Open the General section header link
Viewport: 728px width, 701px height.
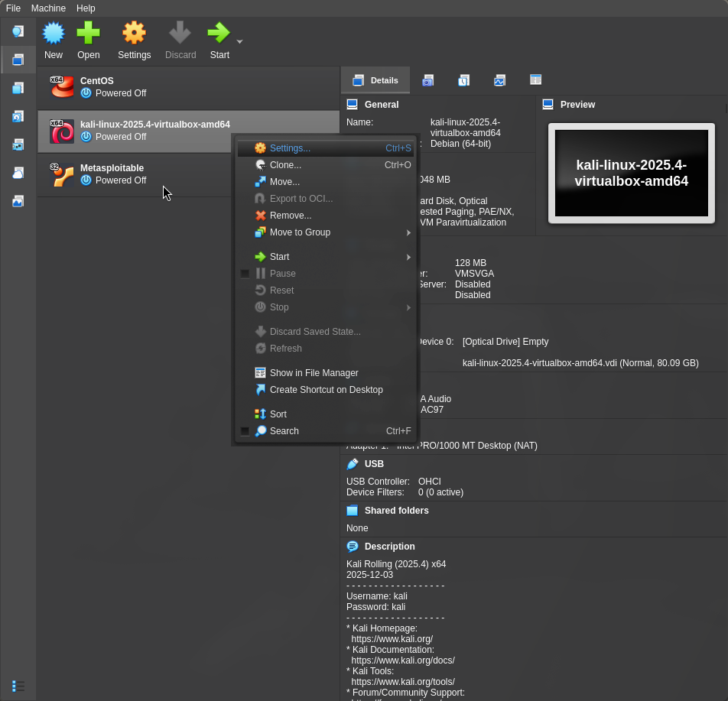(x=381, y=105)
